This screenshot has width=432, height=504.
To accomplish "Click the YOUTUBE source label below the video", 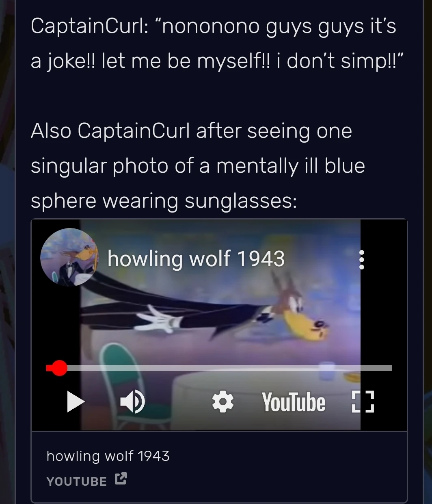I will click(76, 481).
